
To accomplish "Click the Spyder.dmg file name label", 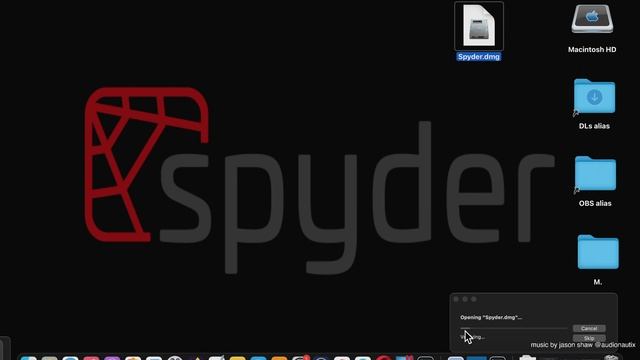I will point(479,57).
